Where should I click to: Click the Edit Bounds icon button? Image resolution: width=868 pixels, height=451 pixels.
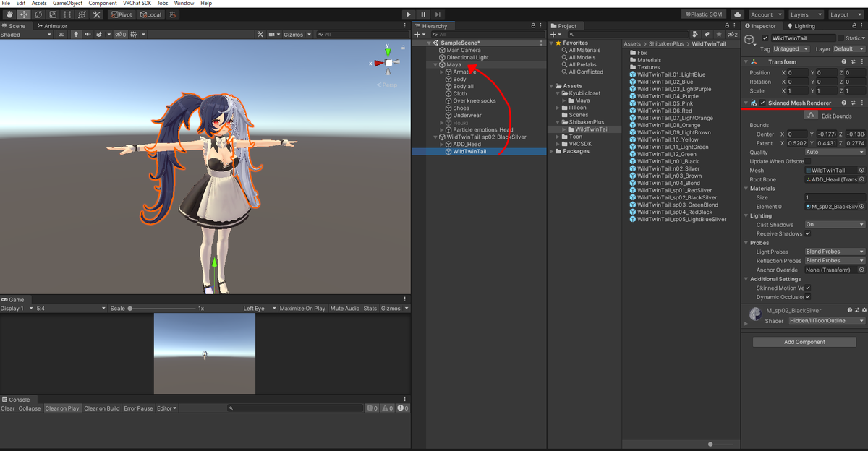(811, 115)
